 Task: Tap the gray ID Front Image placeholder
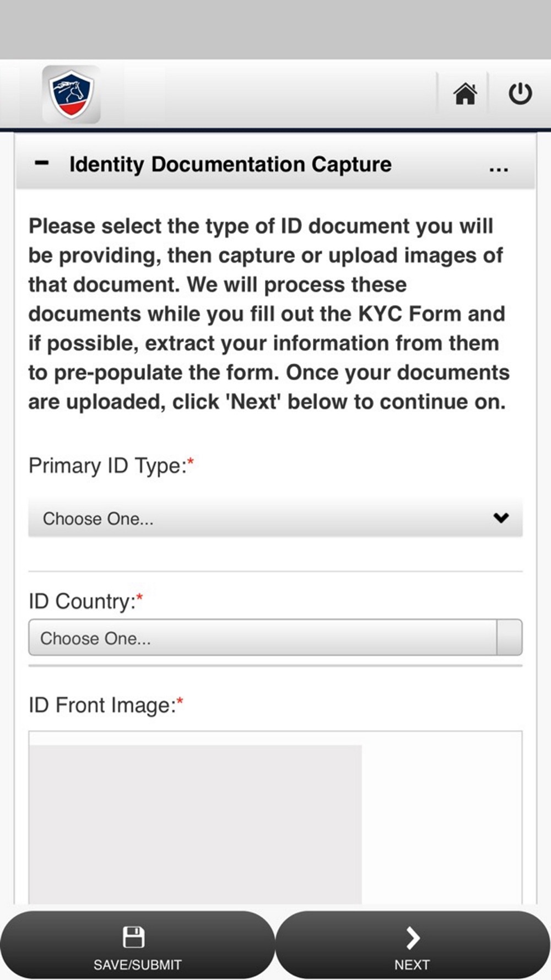tap(196, 824)
